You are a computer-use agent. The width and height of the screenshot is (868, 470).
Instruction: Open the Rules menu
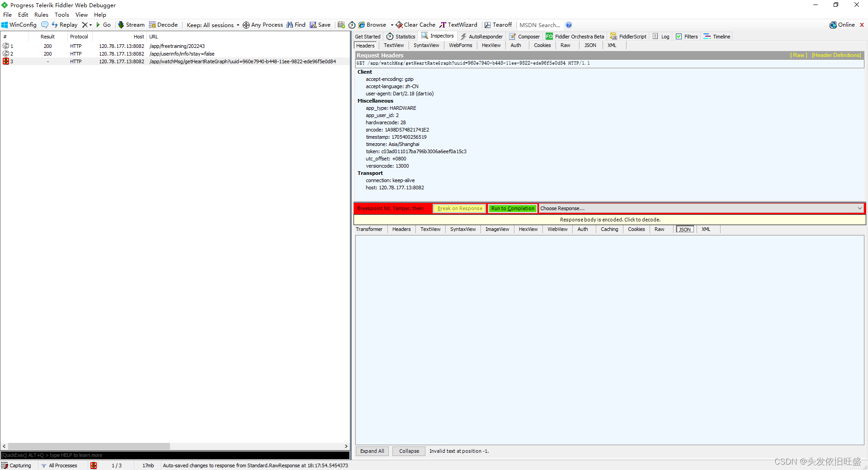click(x=41, y=14)
